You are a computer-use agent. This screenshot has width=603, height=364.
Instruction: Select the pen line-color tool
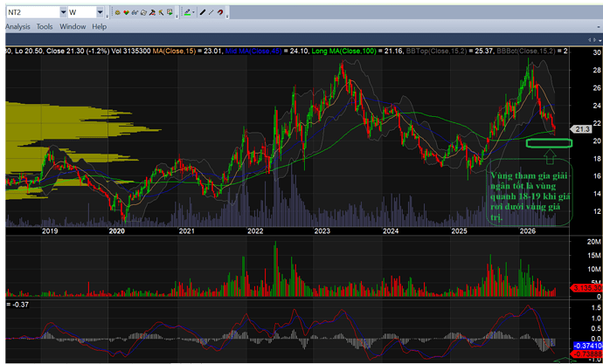pyautogui.click(x=187, y=12)
